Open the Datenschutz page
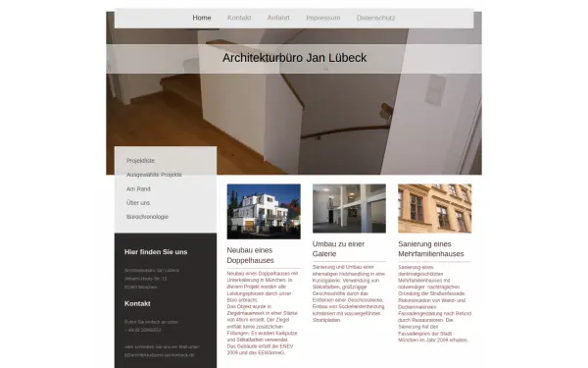Image resolution: width=588 pixels, height=368 pixels. click(x=375, y=18)
